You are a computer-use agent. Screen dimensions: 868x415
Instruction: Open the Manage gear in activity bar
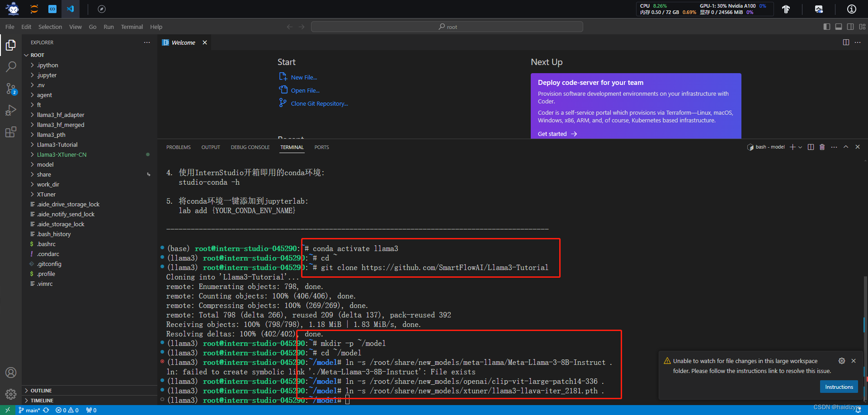click(11, 394)
